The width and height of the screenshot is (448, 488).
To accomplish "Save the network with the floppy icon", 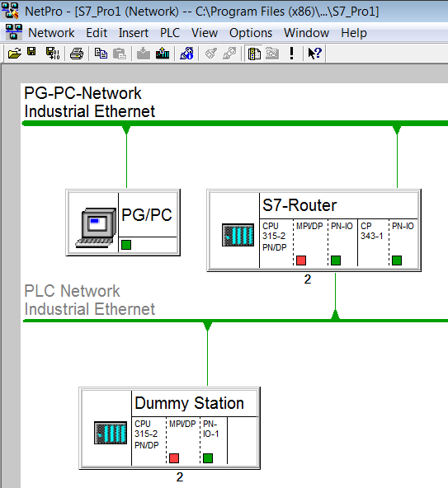I will pyautogui.click(x=31, y=52).
